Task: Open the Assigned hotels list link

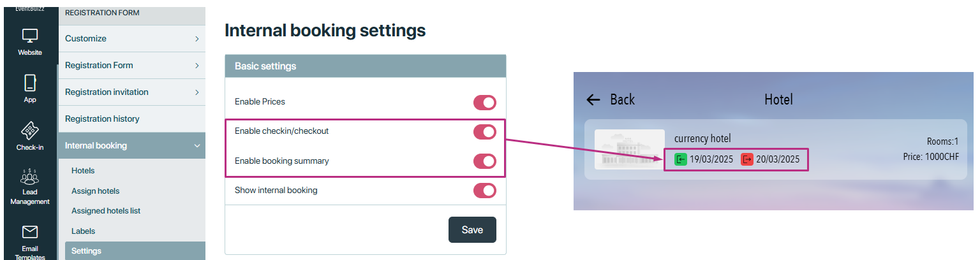Action: (106, 211)
